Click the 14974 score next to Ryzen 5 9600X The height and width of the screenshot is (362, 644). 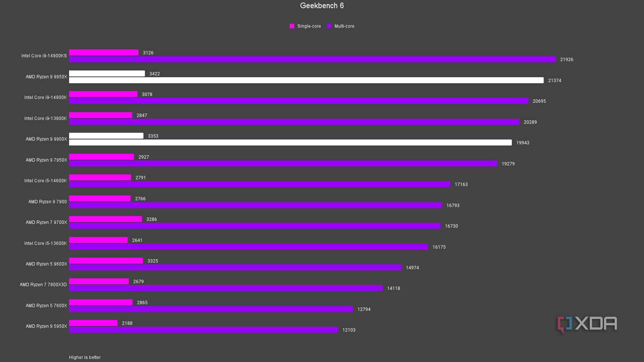pos(412,268)
